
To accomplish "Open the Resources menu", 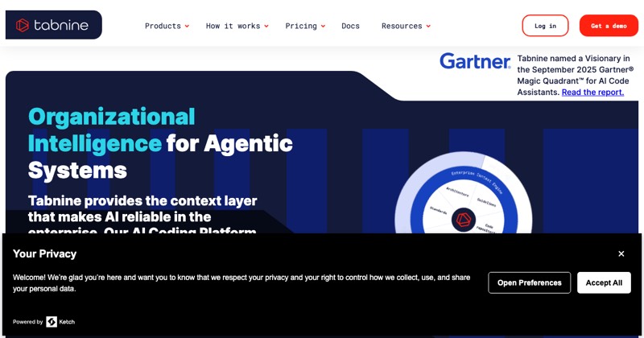I will tap(402, 26).
